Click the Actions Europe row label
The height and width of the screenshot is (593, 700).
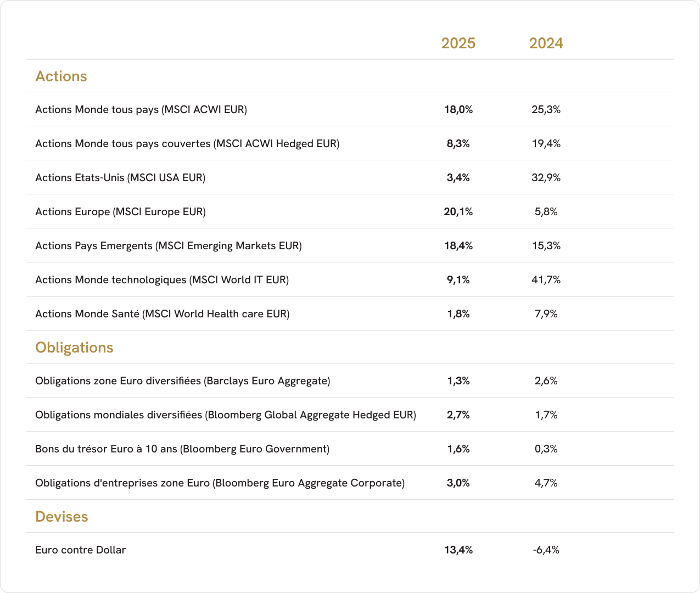120,212
